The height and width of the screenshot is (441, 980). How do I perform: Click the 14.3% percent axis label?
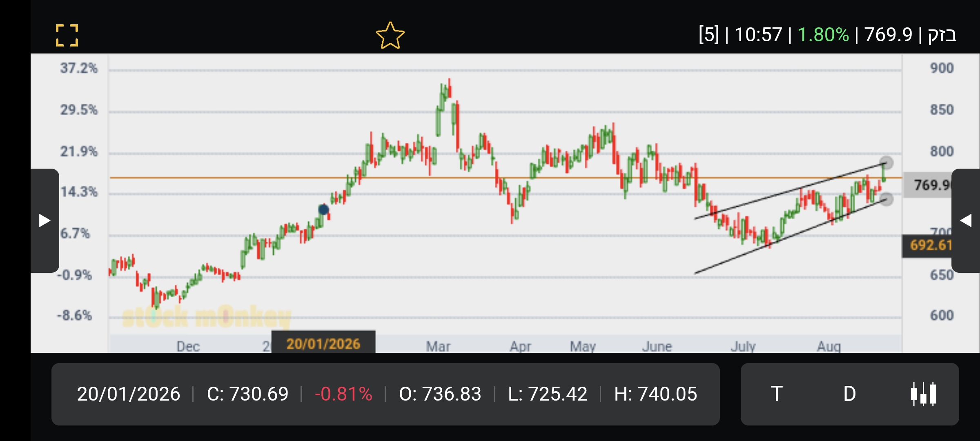tap(79, 192)
